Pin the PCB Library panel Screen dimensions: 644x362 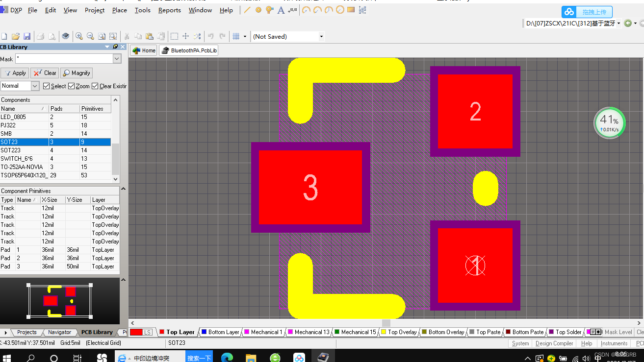click(x=115, y=47)
